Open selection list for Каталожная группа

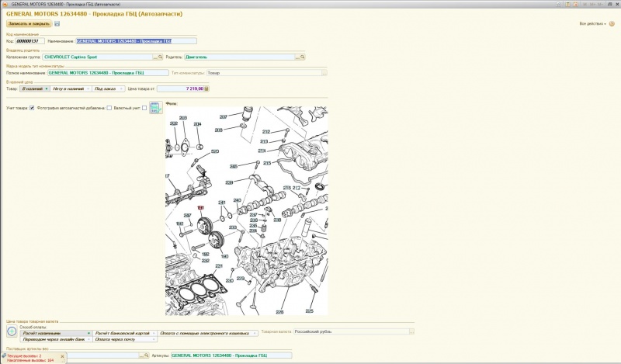point(155,57)
